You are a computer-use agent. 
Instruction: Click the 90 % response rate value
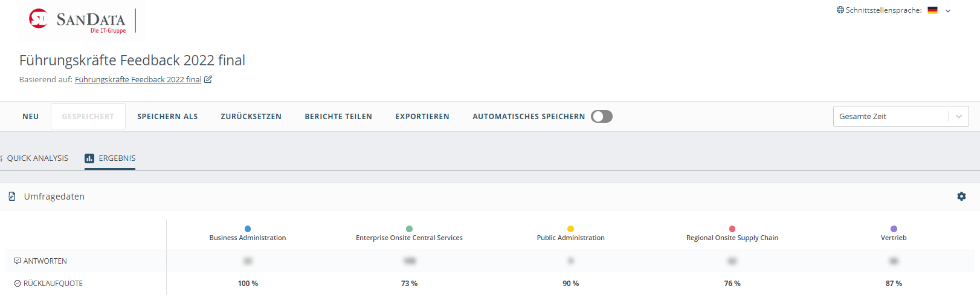(570, 284)
